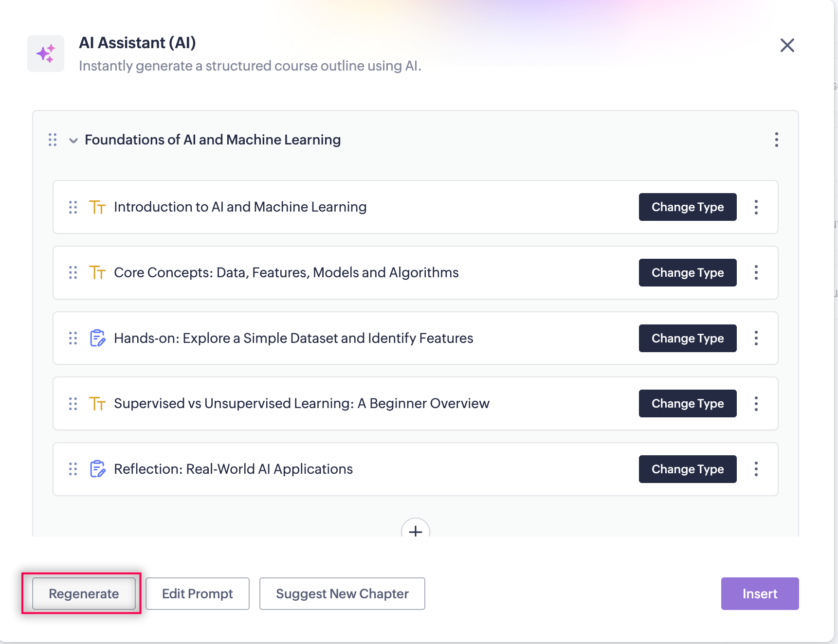Open more options for Foundations chapter

point(776,140)
